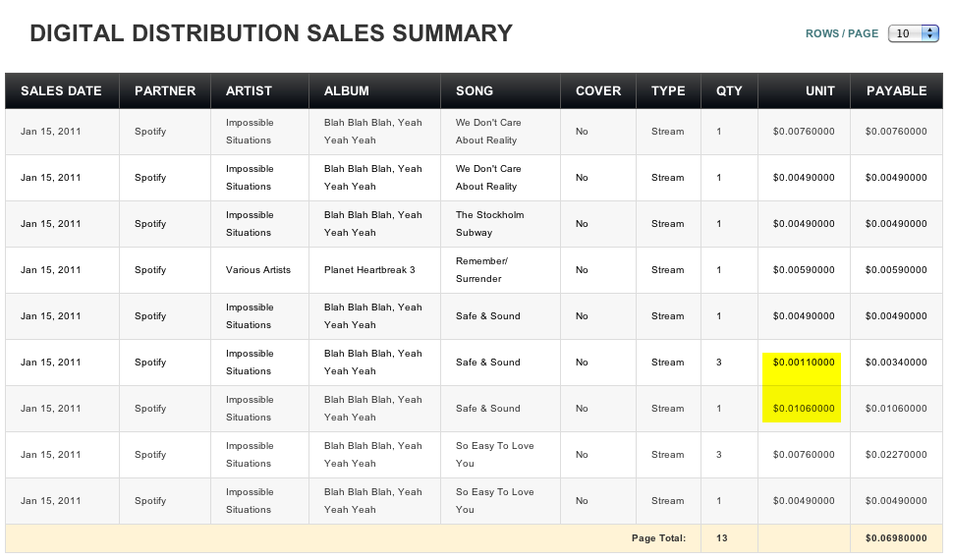The image size is (953, 560).
Task: Sort by the Unit column header
Action: click(819, 91)
